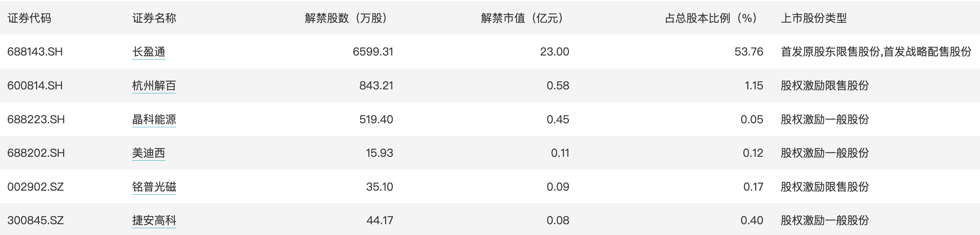980x235 pixels.
Task: Click the 证券名称 column header
Action: 154,18
